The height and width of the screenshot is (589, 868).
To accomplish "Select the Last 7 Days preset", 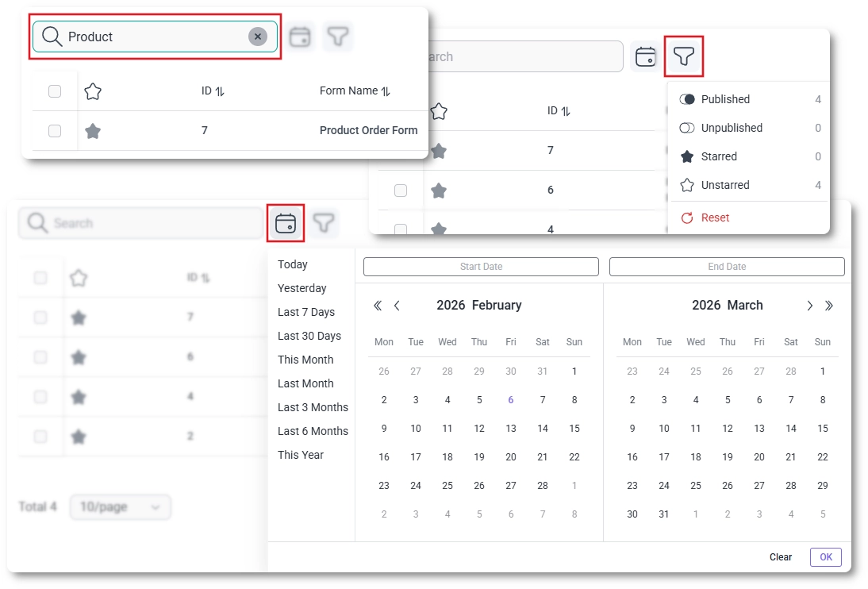I will (x=309, y=312).
